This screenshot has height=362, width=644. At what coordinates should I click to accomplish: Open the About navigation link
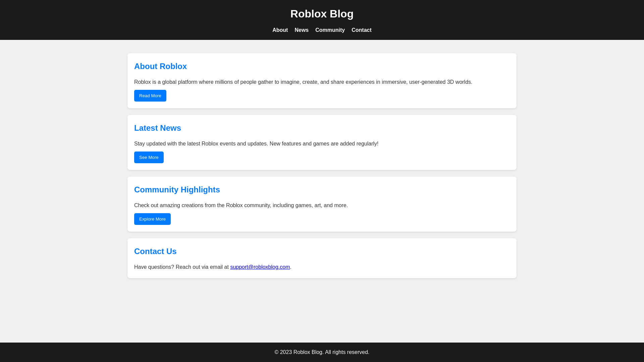click(280, 30)
